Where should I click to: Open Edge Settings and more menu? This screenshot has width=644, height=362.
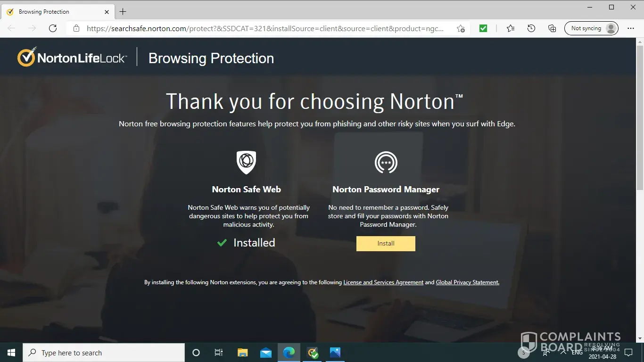point(631,28)
